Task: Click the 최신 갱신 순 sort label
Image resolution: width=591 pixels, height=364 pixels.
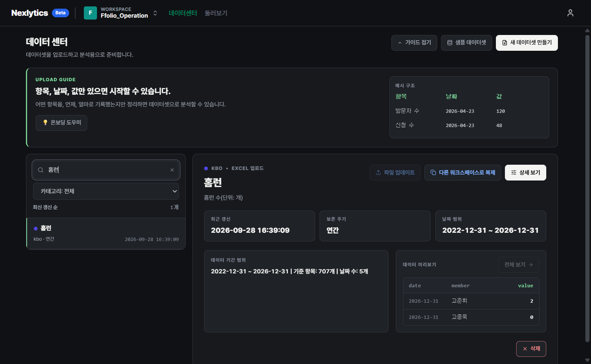Action: (45, 207)
